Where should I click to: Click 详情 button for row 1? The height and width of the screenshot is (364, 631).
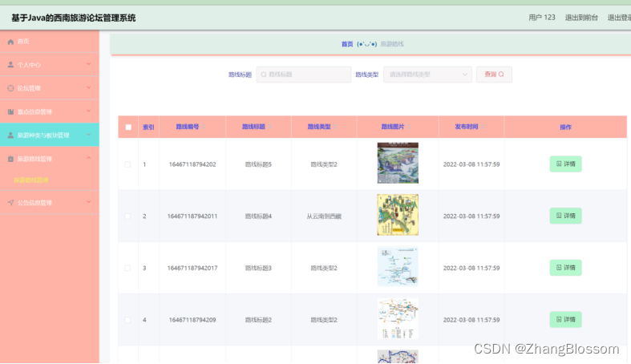tap(565, 164)
